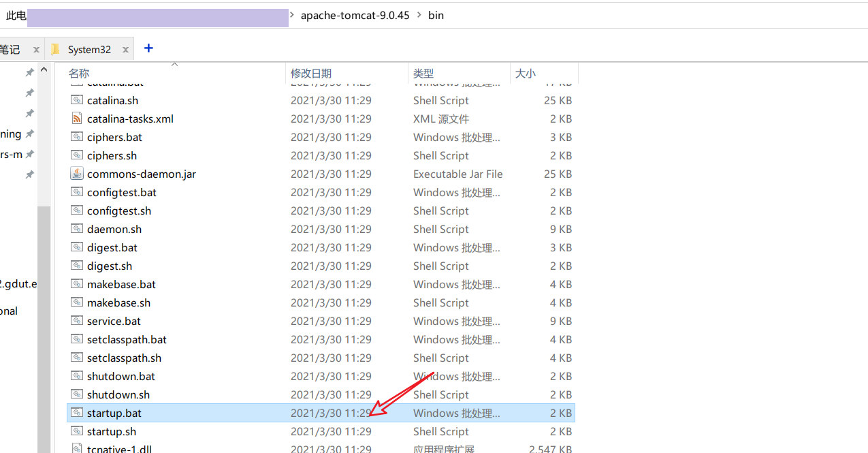Image resolution: width=868 pixels, height=453 pixels.
Task: Click 9 KB size of daemon.sh
Action: [561, 229]
